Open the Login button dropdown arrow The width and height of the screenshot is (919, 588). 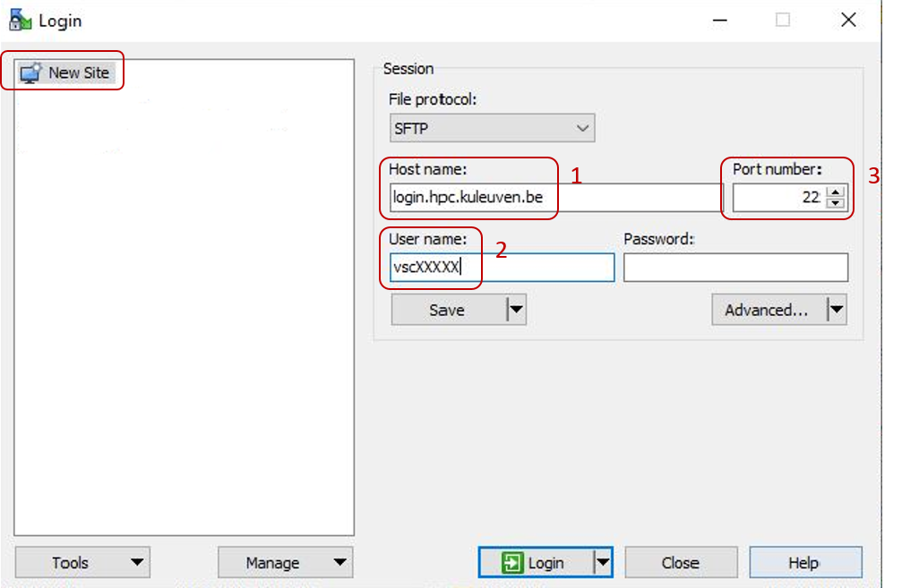click(x=603, y=562)
